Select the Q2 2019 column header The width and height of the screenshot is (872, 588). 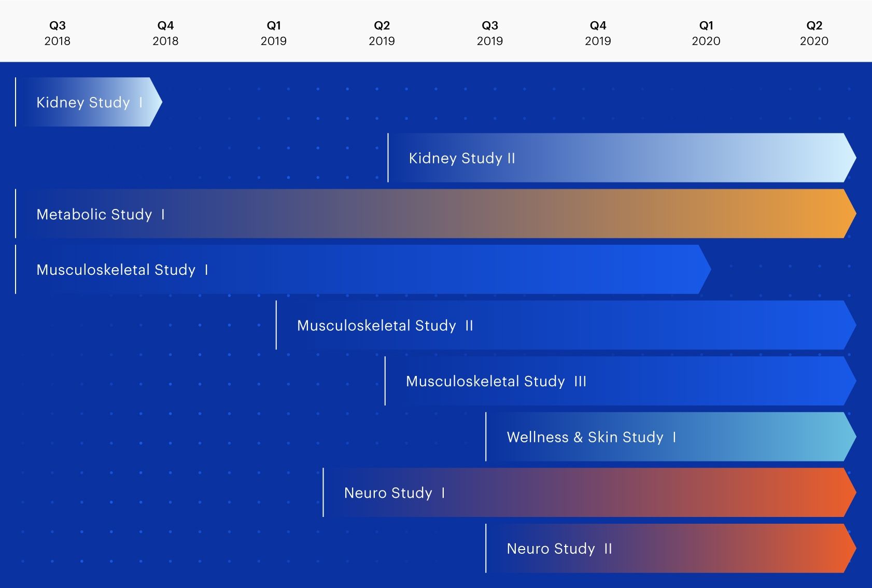pyautogui.click(x=382, y=33)
